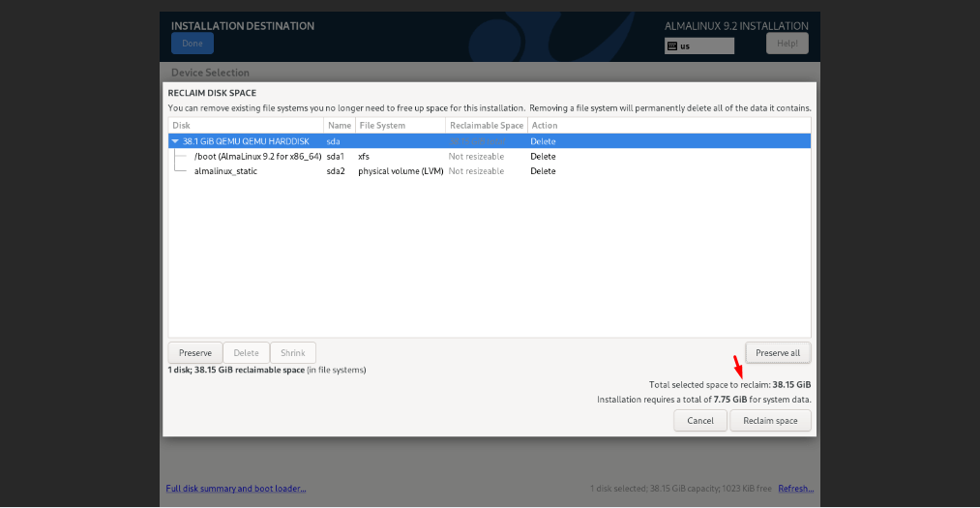980x508 pixels.
Task: Click the keyboard layout icon next to us
Action: pyautogui.click(x=672, y=46)
